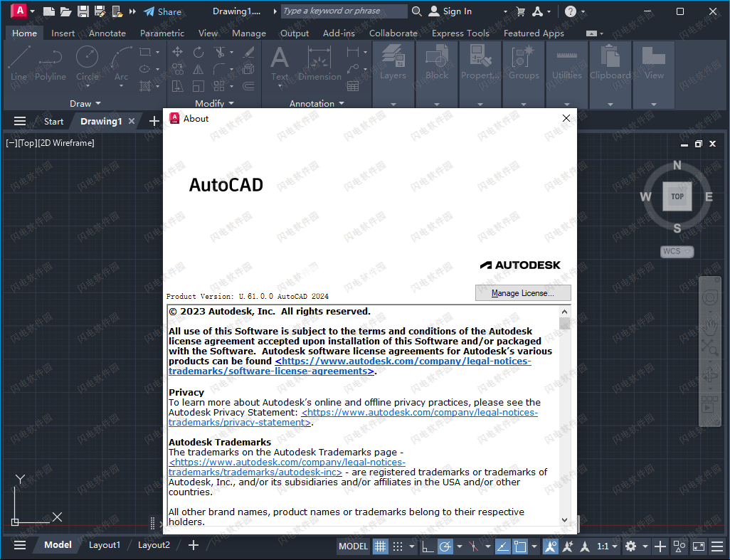The height and width of the screenshot is (560, 730).
Task: Click the Open from Web & Mobile icon
Action: (117, 11)
